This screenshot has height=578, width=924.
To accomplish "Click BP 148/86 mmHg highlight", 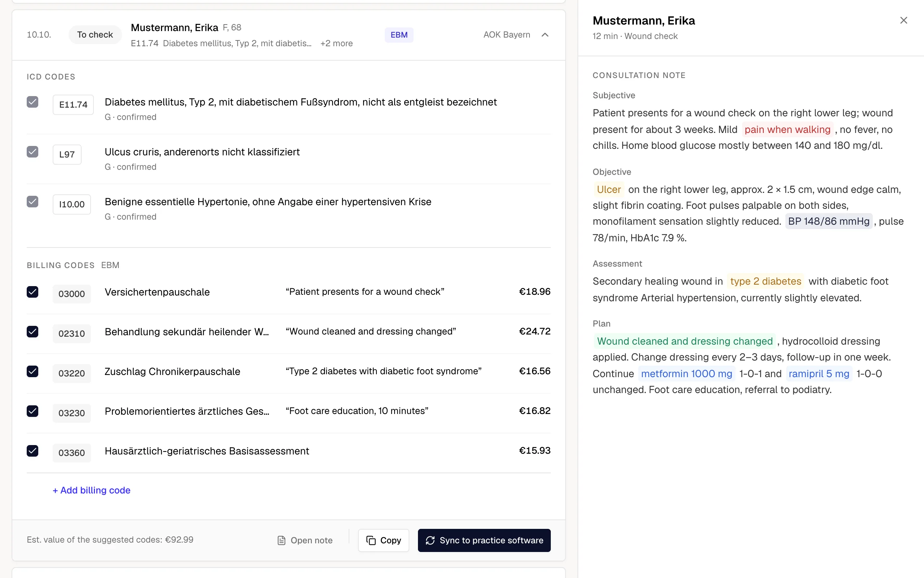I will [x=829, y=221].
